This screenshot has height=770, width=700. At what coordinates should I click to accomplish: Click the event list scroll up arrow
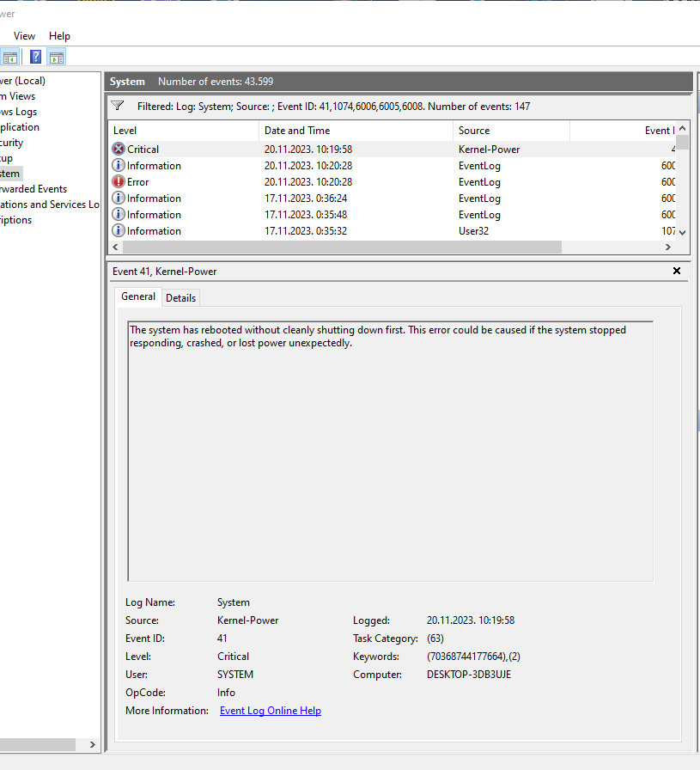pos(682,128)
